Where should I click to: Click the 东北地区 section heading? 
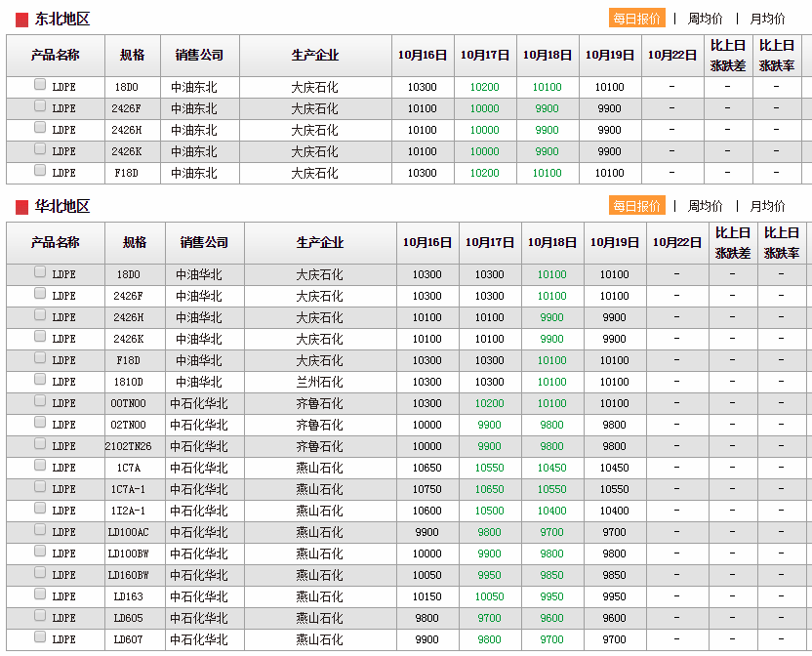point(62,20)
